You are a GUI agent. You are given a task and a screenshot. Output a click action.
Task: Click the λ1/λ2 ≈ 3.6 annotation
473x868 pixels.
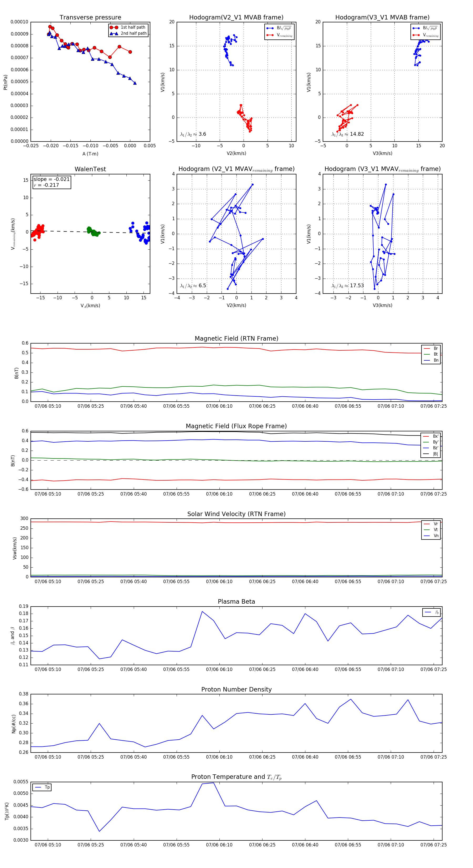click(x=193, y=134)
